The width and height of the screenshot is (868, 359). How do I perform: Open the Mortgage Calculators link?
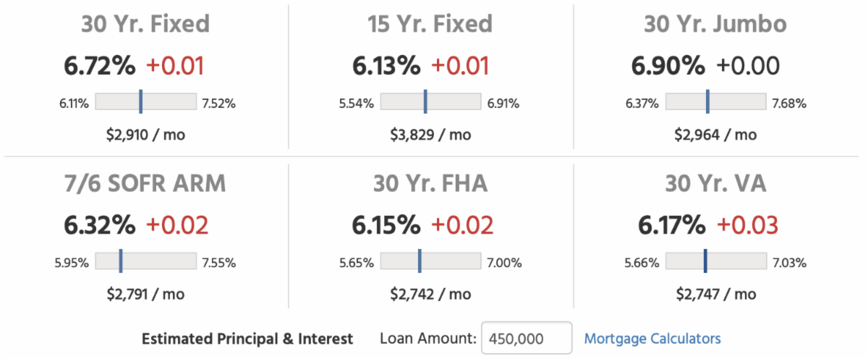(x=652, y=338)
